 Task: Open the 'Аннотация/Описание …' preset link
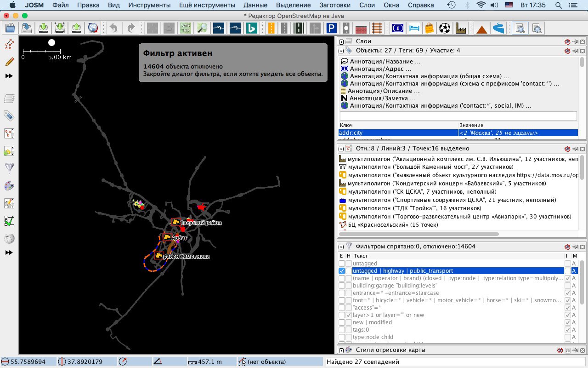[384, 91]
